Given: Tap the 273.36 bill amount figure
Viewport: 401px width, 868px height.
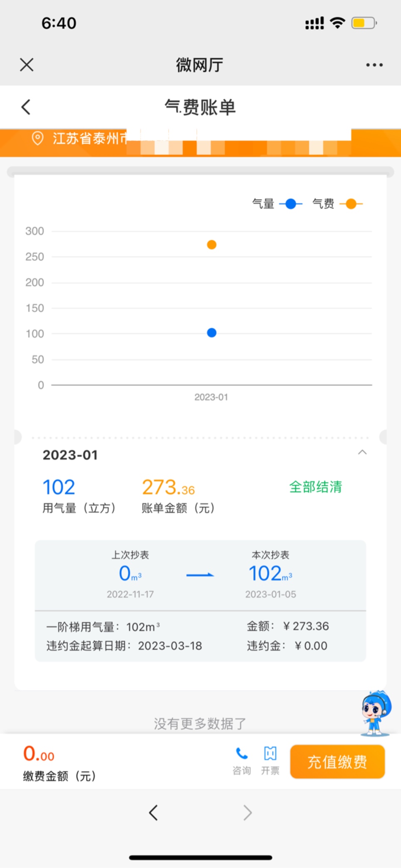Looking at the screenshot, I should [x=168, y=487].
